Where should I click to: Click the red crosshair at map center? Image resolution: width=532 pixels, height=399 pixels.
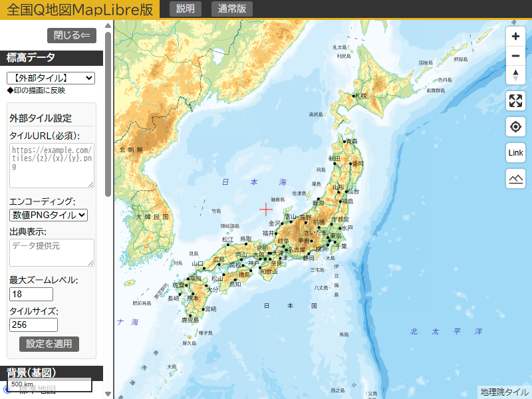(x=266, y=209)
